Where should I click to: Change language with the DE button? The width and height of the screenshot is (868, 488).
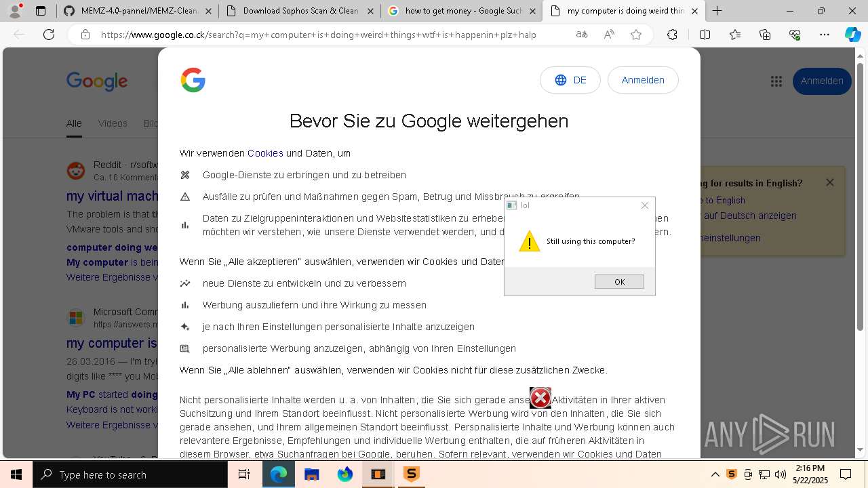pos(570,80)
